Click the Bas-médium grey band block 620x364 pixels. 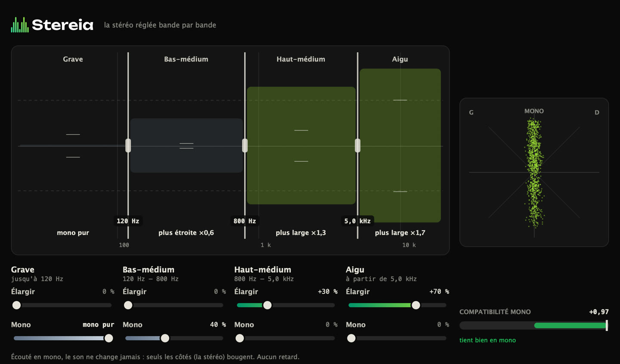point(186,145)
